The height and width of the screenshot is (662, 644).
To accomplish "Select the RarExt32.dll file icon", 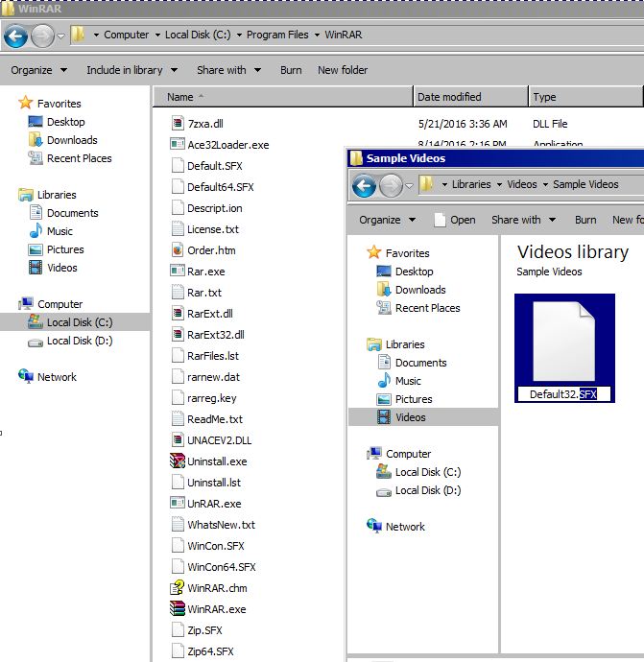I will [x=178, y=335].
